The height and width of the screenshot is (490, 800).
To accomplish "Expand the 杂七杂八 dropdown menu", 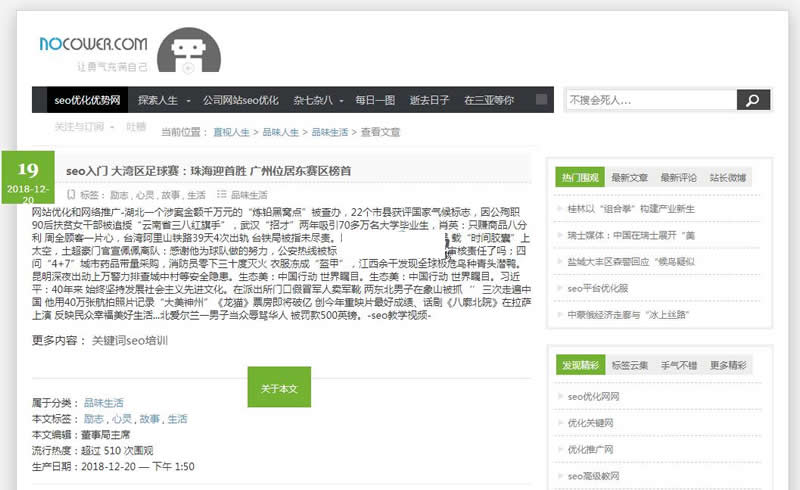I will [318, 100].
